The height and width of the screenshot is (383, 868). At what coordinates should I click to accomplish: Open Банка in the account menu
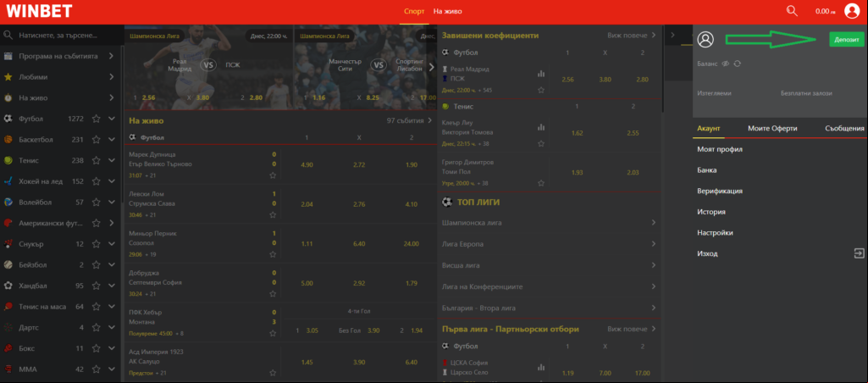707,170
